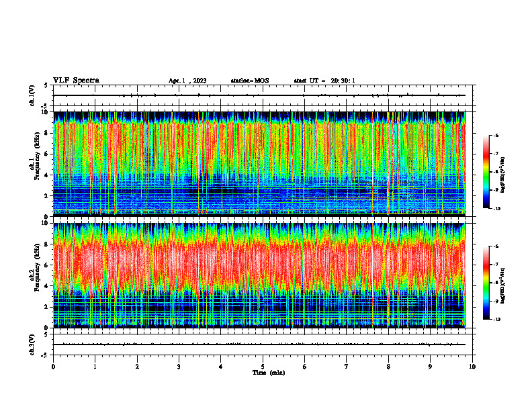The width and height of the screenshot is (532, 411).
Task: Click time-axis tick label "2"
Action: pyautogui.click(x=137, y=367)
